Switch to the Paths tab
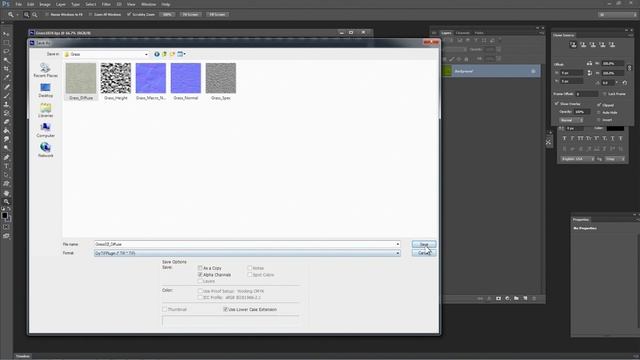 [x=479, y=33]
